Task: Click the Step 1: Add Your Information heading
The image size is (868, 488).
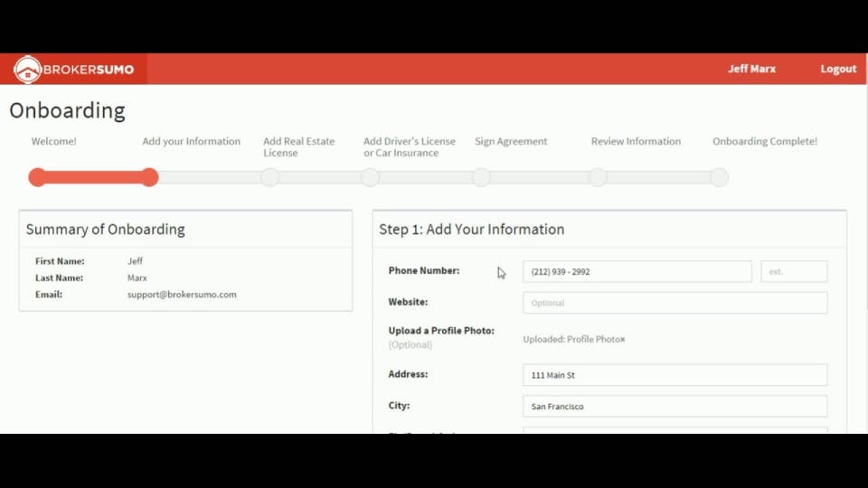Action: pyautogui.click(x=472, y=229)
